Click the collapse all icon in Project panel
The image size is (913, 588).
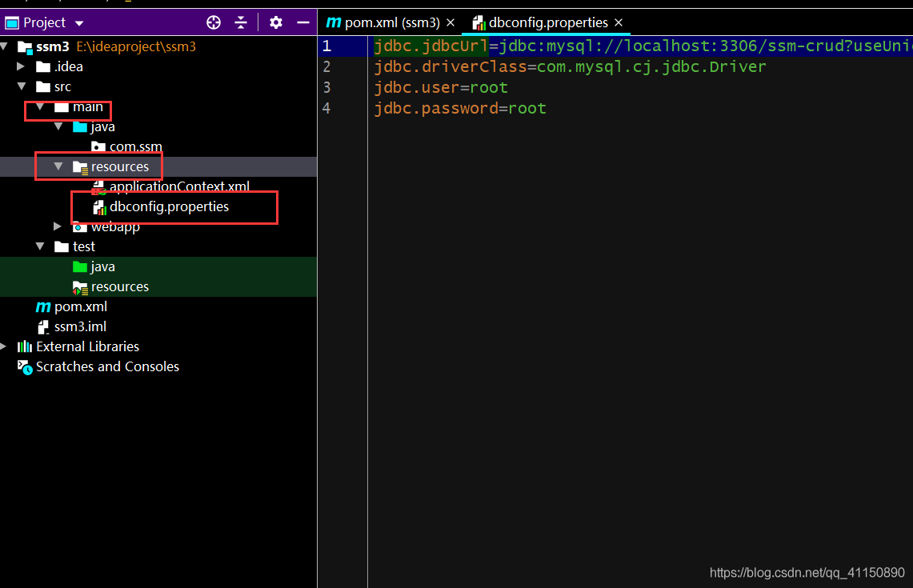point(241,22)
